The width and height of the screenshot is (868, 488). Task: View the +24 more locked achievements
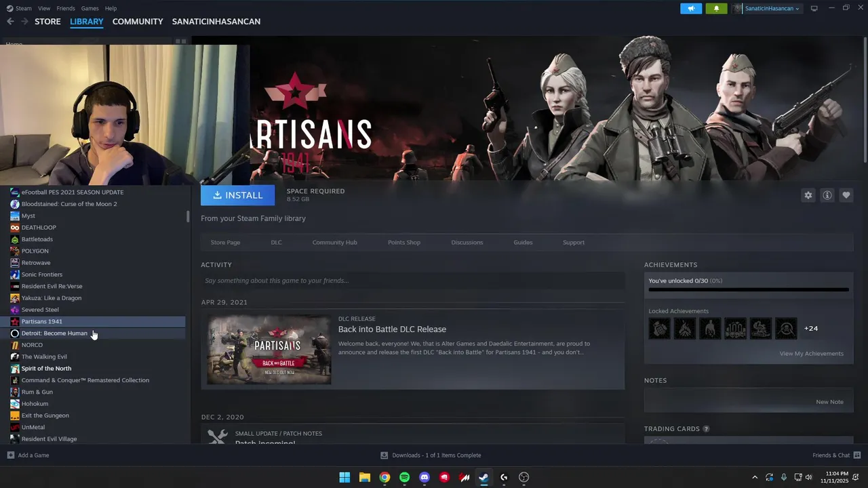(x=811, y=329)
